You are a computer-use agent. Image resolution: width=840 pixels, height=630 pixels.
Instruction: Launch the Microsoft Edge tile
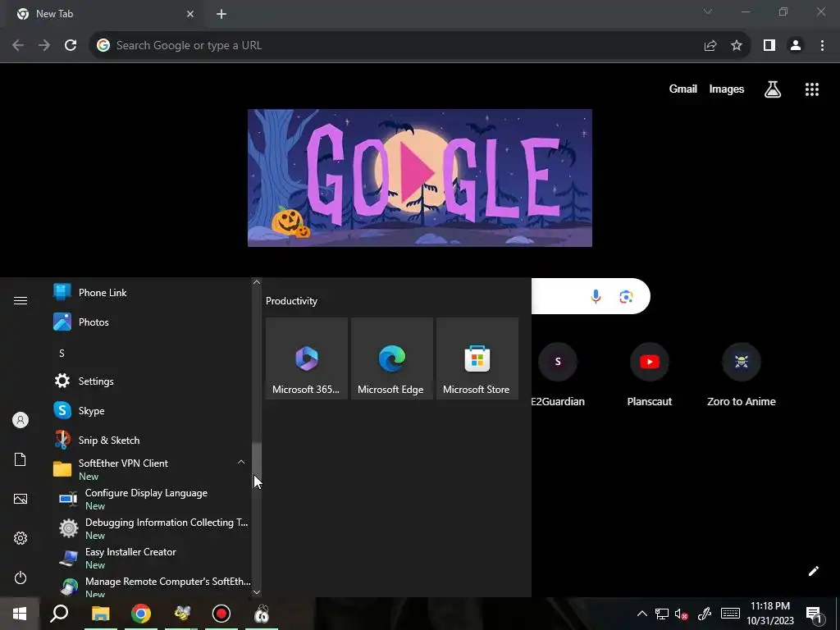(391, 358)
